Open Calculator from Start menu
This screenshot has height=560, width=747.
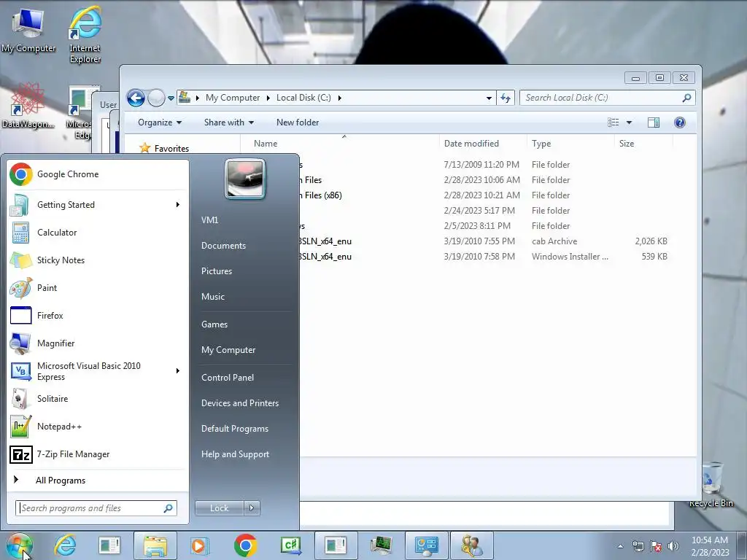pyautogui.click(x=98, y=233)
